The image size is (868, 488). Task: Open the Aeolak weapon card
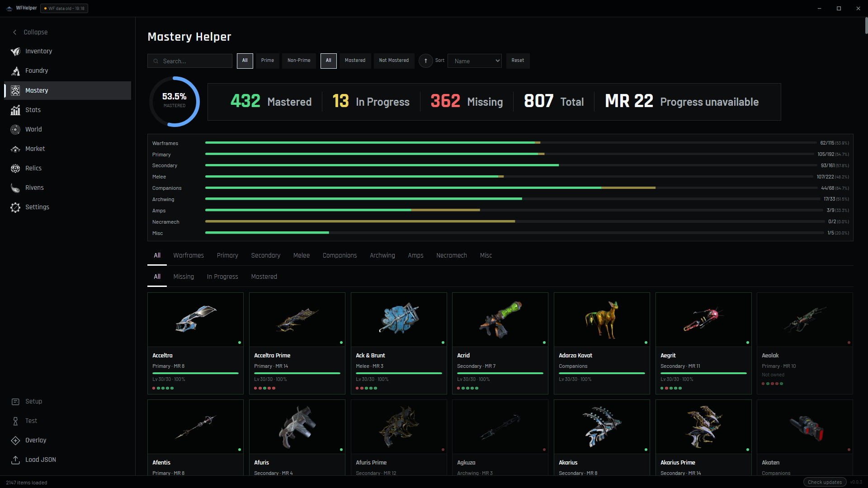(805, 343)
